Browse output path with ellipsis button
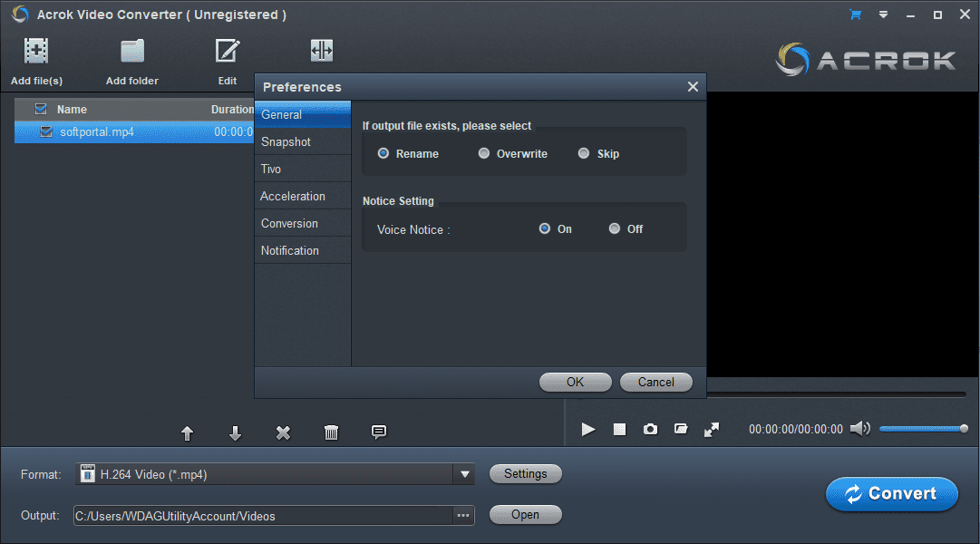 coord(463,516)
